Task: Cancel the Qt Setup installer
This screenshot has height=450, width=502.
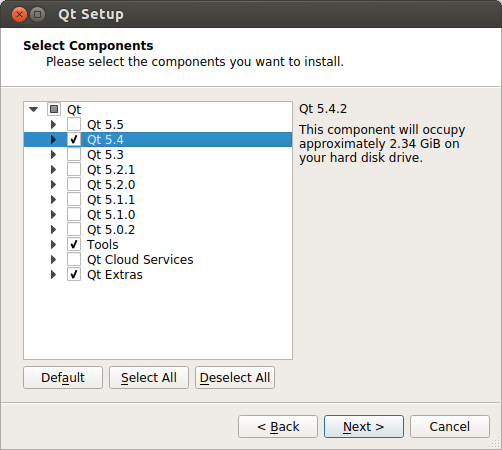Action: point(450,426)
